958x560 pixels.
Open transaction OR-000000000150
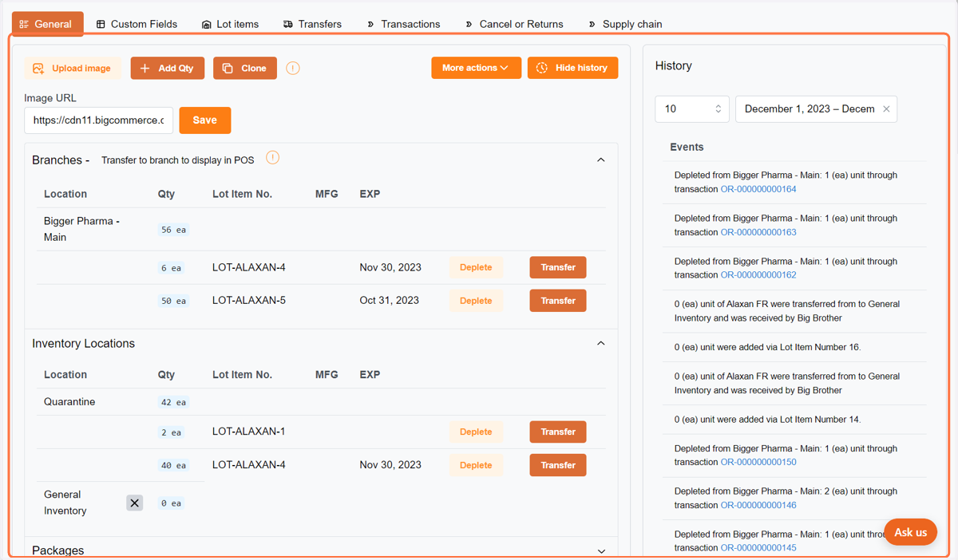[758, 462]
